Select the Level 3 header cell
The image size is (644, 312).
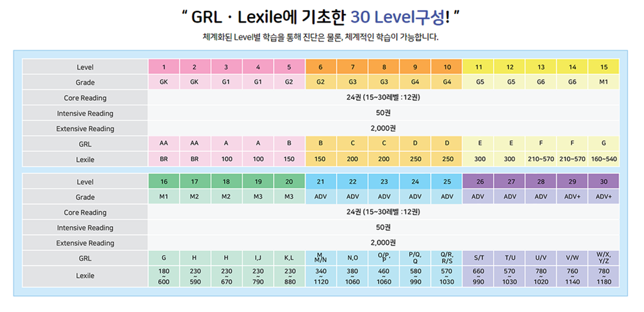tap(226, 66)
